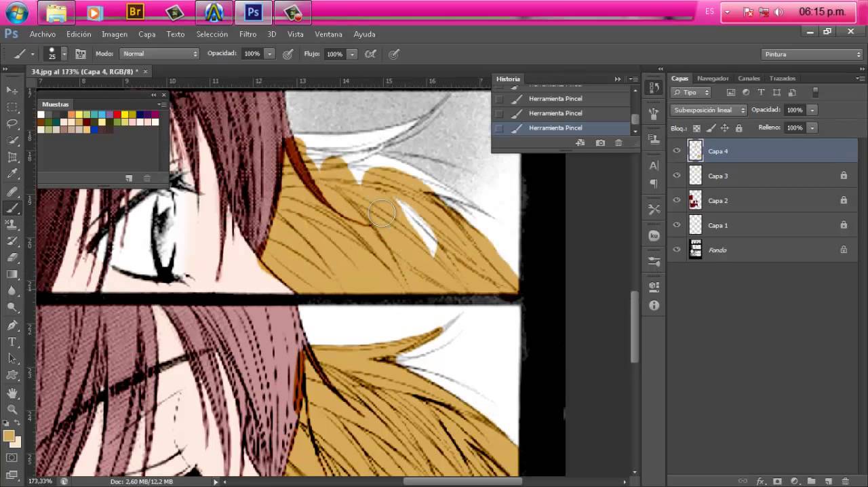Open the Archivo menu

click(43, 34)
